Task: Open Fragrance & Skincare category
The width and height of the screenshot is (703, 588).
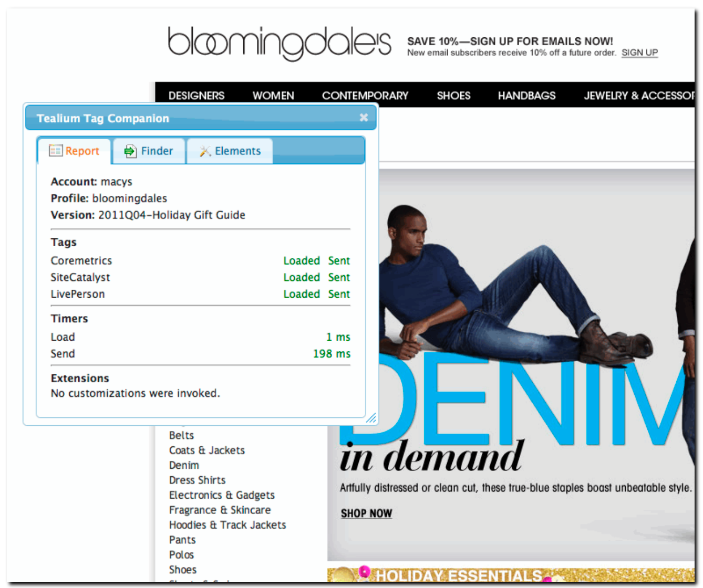Action: [x=220, y=510]
